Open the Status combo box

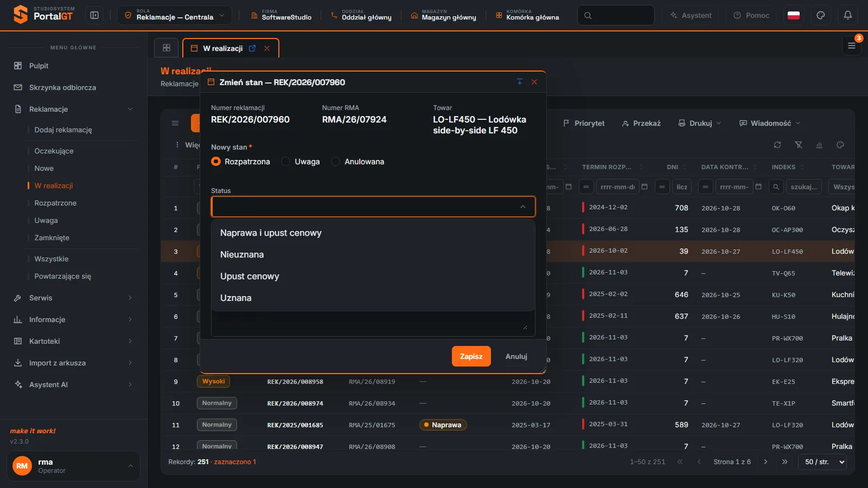click(373, 207)
